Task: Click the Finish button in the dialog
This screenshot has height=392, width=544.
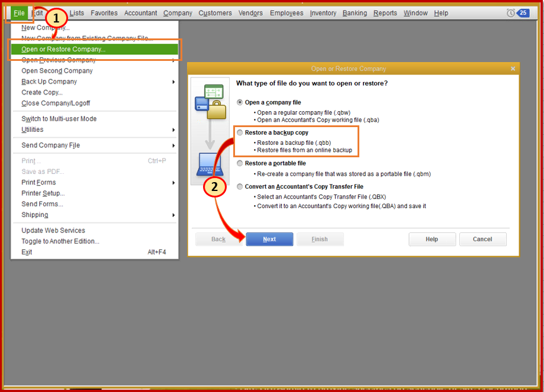Action: click(x=320, y=239)
